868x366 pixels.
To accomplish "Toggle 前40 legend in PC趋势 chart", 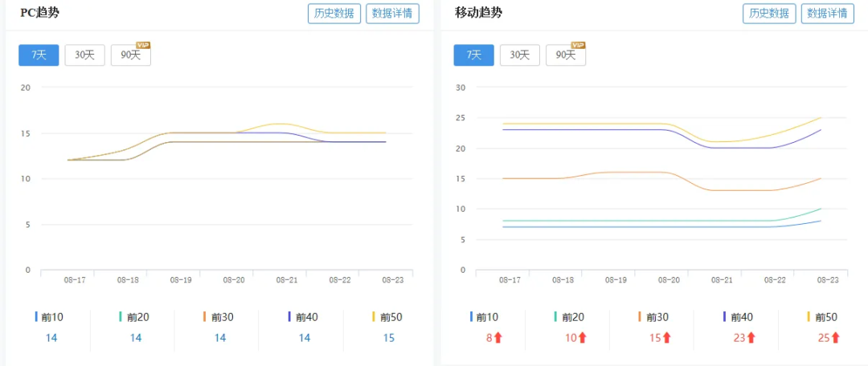I will click(x=303, y=317).
